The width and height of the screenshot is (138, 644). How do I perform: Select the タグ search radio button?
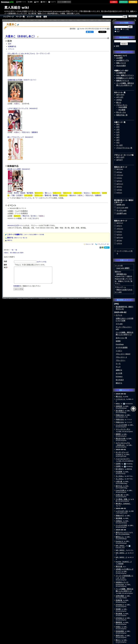point(115,31)
